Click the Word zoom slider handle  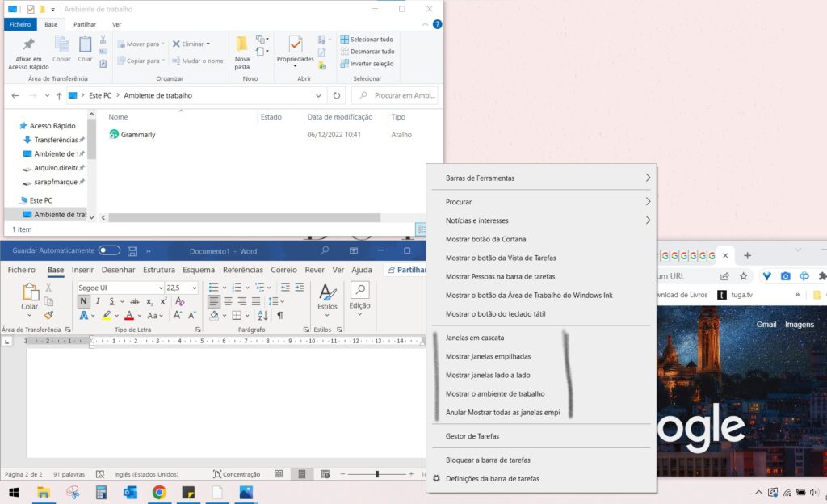click(x=376, y=474)
